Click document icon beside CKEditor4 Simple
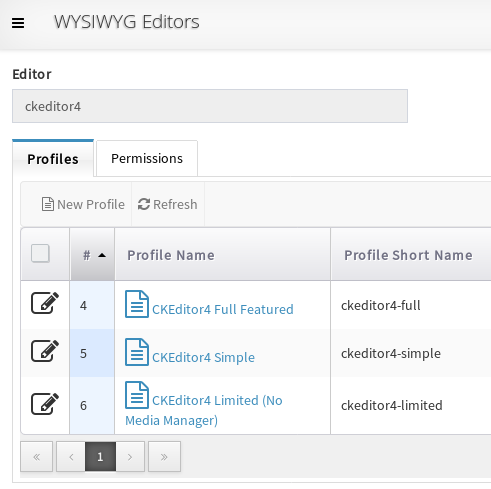 (137, 352)
